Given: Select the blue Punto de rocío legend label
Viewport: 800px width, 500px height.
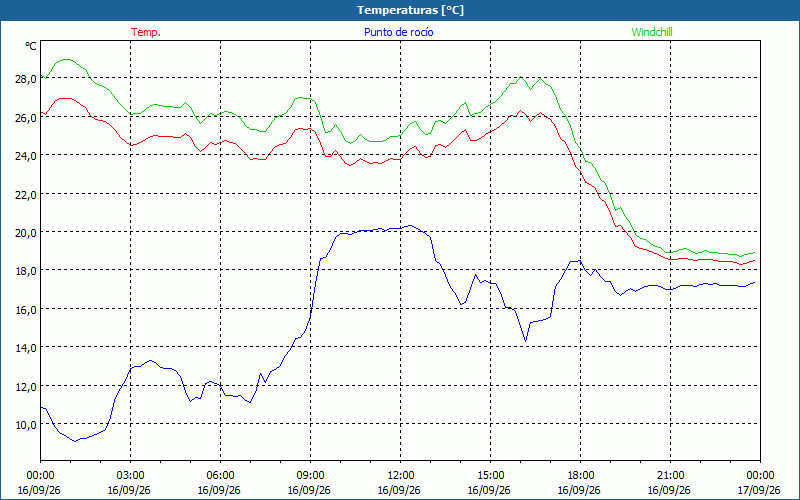Looking at the screenshot, I should pos(398,32).
